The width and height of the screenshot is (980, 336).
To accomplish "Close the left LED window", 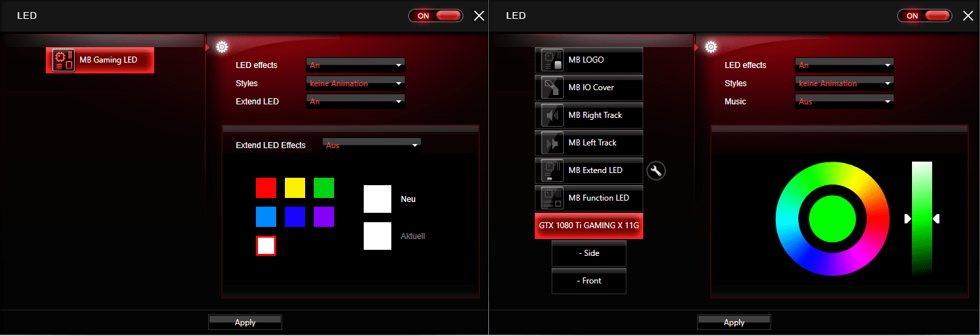I will 479,16.
